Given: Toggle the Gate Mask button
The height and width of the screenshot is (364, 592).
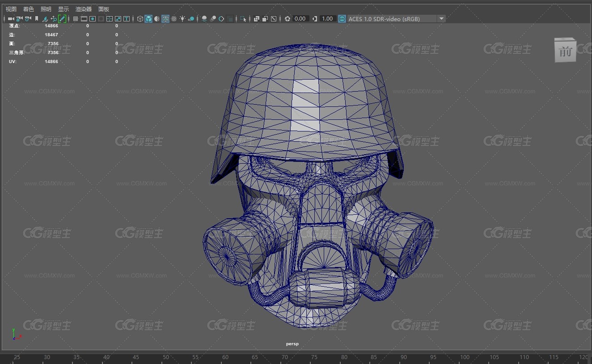Looking at the screenshot, I should (101, 19).
